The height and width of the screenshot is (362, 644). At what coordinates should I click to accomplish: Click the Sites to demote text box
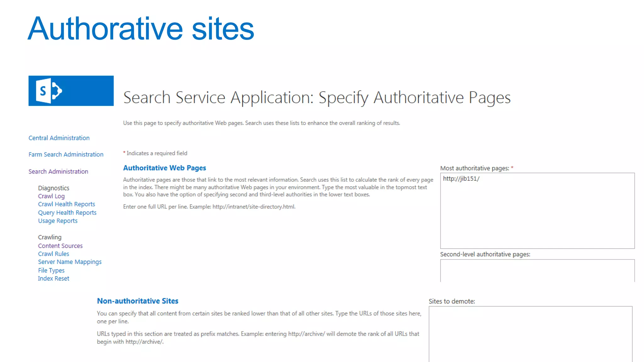(530, 334)
